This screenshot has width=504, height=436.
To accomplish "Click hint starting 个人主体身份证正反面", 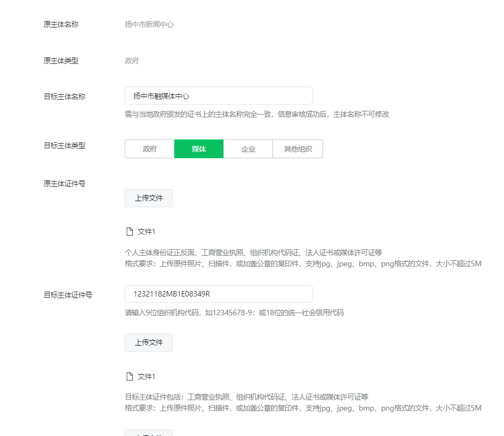I will 253,252.
